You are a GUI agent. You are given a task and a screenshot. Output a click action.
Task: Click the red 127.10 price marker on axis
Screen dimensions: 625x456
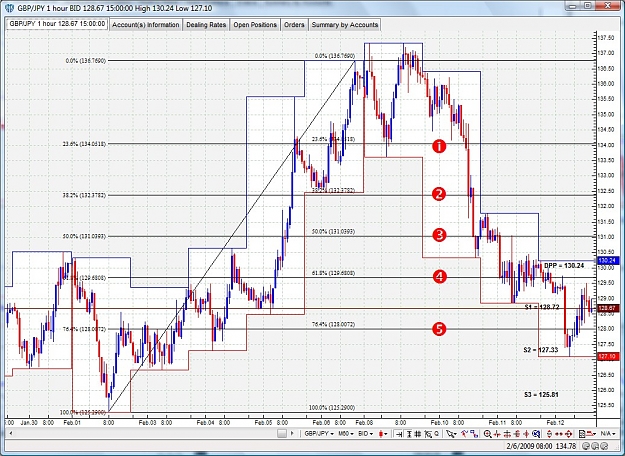tap(607, 356)
